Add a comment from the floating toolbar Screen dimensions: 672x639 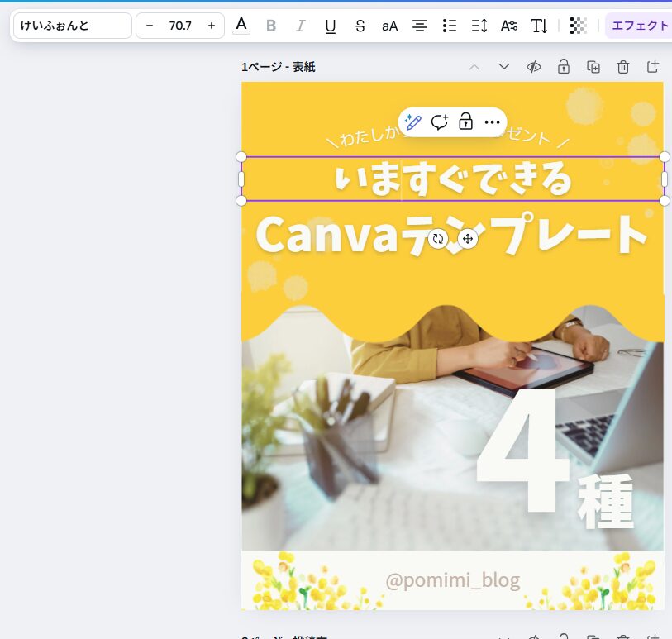point(440,122)
